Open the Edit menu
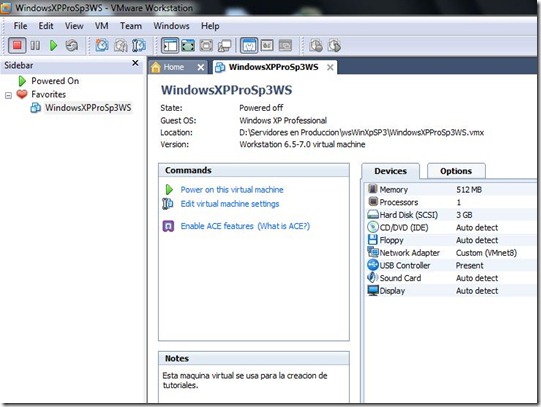Image resolution: width=541 pixels, height=407 pixels. [46, 26]
